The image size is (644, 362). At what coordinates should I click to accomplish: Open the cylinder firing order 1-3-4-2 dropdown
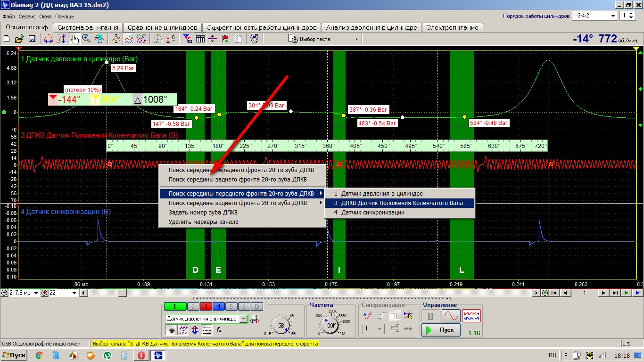(x=594, y=16)
